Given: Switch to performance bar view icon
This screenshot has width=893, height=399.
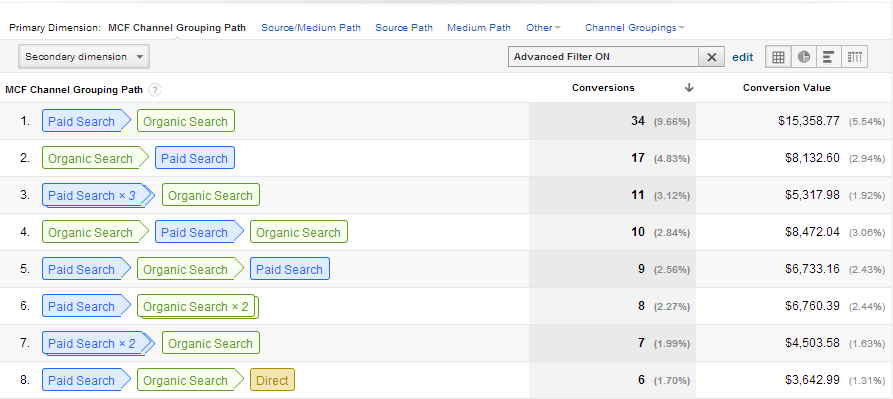Looking at the screenshot, I should pyautogui.click(x=829, y=57).
